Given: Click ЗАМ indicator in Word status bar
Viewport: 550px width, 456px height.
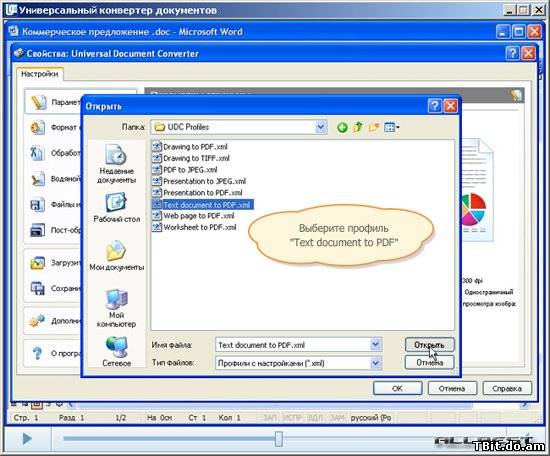Looking at the screenshot, I should point(337,418).
